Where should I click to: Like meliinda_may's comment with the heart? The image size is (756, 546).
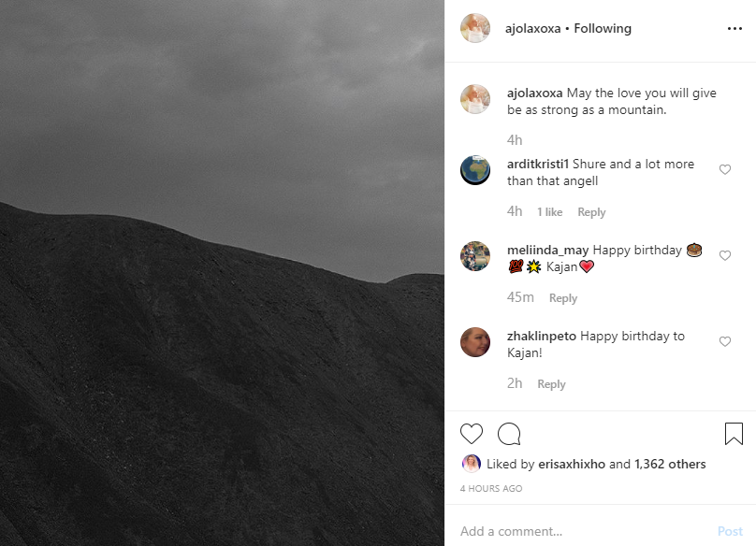[x=725, y=255]
